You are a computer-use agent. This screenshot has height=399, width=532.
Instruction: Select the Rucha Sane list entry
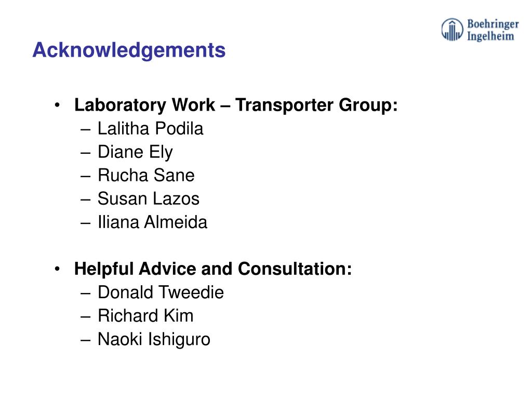pyautogui.click(x=146, y=176)
